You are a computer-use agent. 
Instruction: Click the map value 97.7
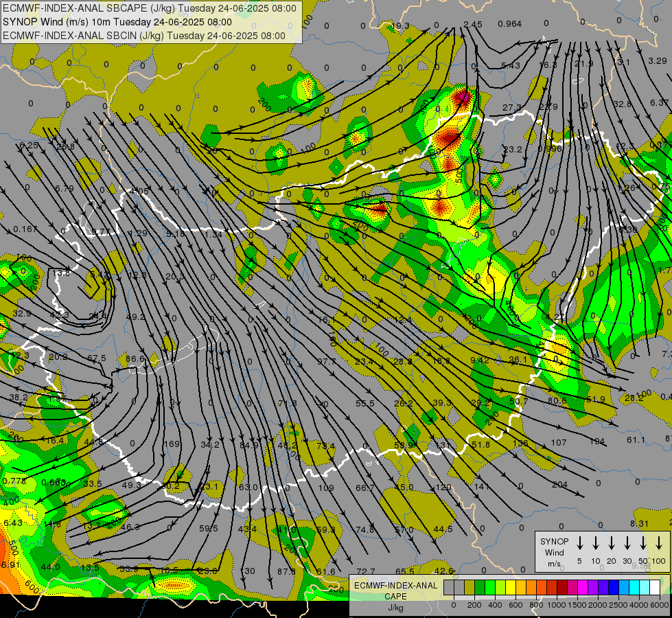(x=327, y=362)
